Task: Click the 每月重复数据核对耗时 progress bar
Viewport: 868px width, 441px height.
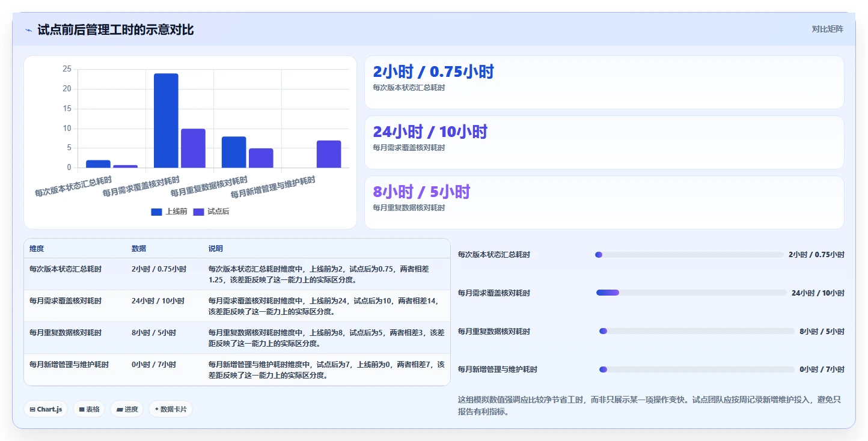Action: (x=697, y=331)
